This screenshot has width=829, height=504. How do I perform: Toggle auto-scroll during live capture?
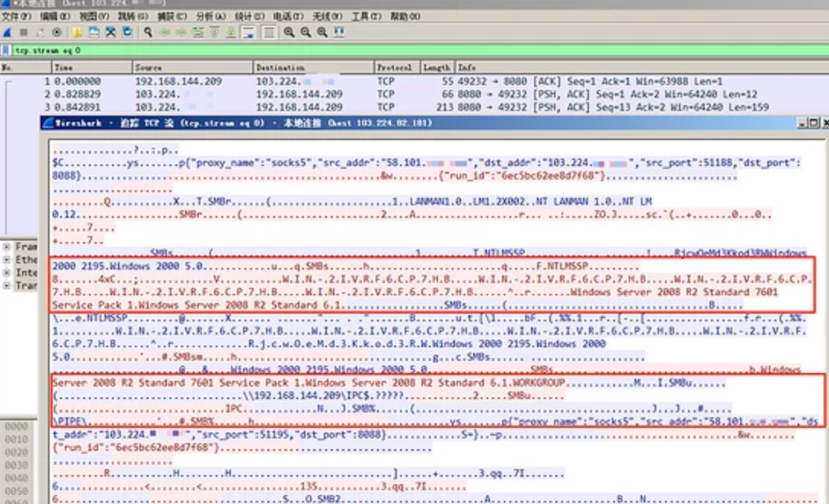pos(248,33)
